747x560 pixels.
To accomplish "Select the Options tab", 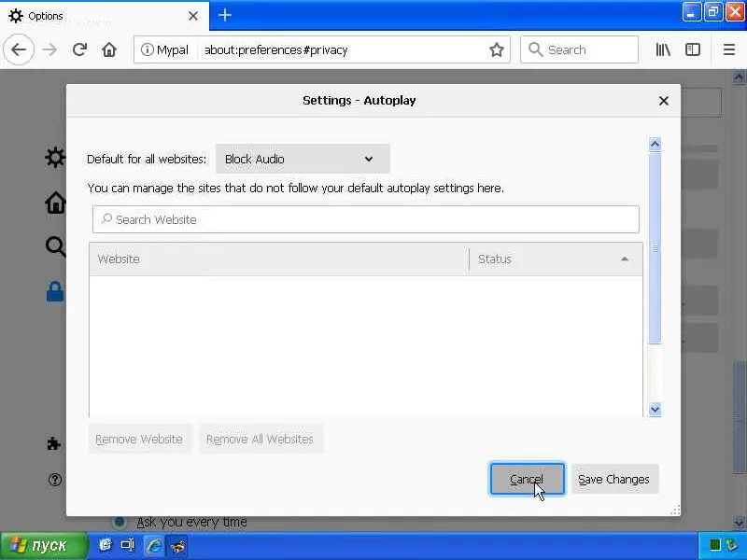I will tap(104, 16).
